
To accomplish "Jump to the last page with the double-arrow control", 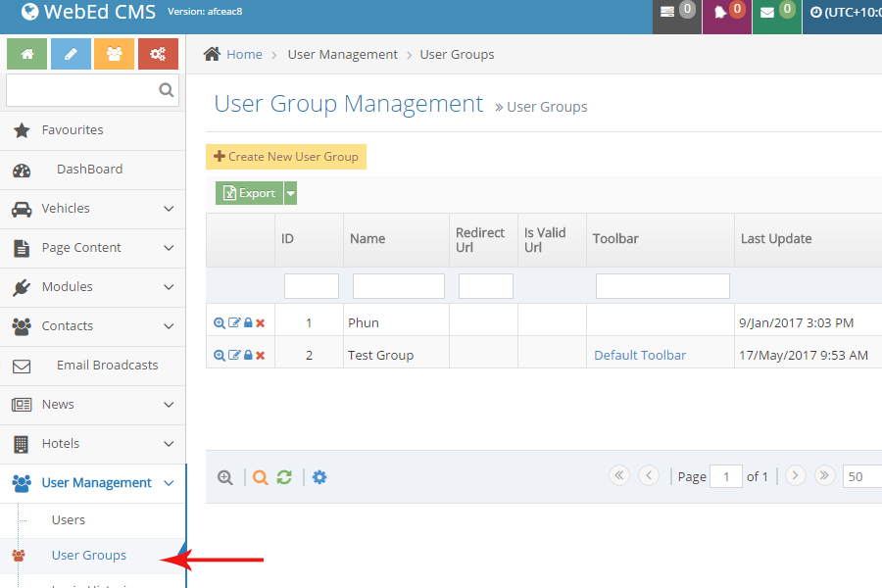I will tap(824, 475).
